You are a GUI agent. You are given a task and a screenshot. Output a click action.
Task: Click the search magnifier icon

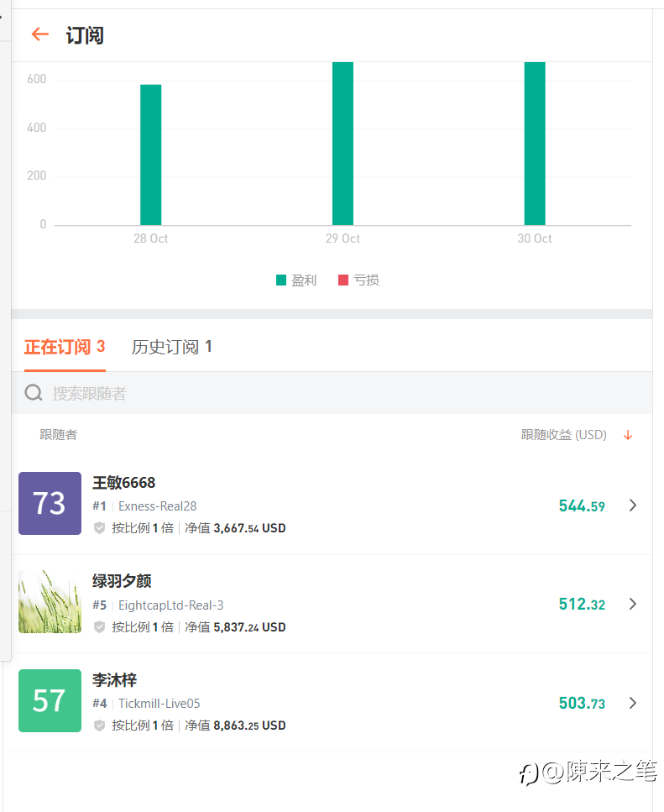[x=34, y=392]
